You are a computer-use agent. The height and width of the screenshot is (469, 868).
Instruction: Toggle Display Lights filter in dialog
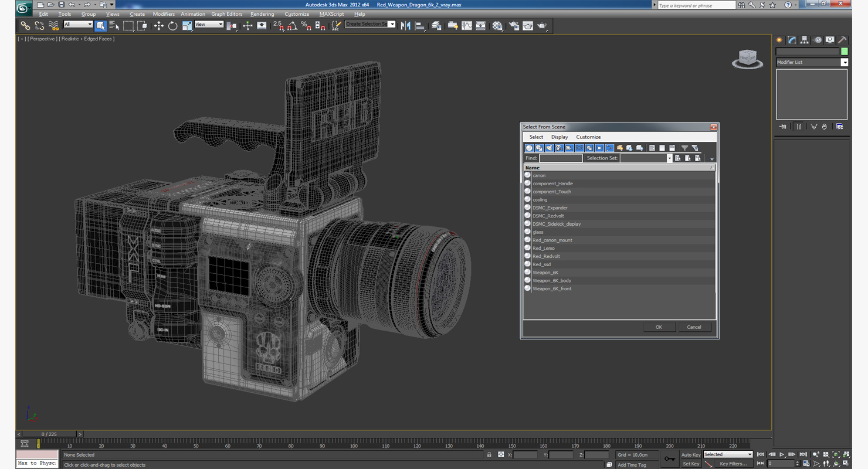click(x=549, y=148)
